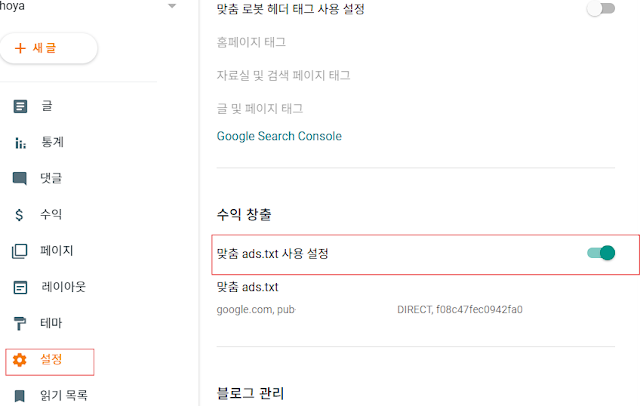The width and height of the screenshot is (640, 406).
Task: Click the posts (글) document icon
Action: click(x=20, y=106)
